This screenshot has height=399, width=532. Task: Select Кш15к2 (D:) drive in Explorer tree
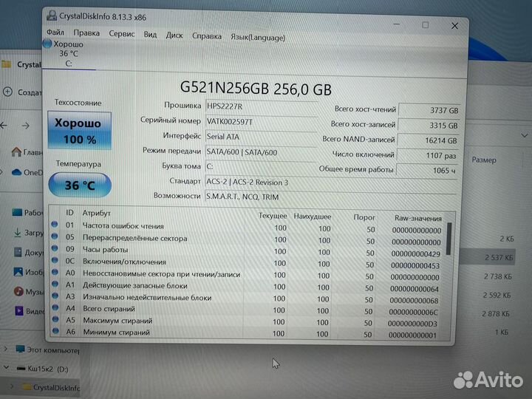tap(43, 369)
